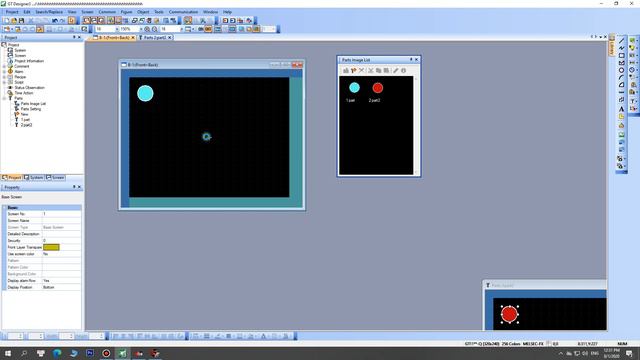Image resolution: width=640 pixels, height=360 pixels.
Task: Click the Save icon in top toolbar
Action: [x=21, y=20]
